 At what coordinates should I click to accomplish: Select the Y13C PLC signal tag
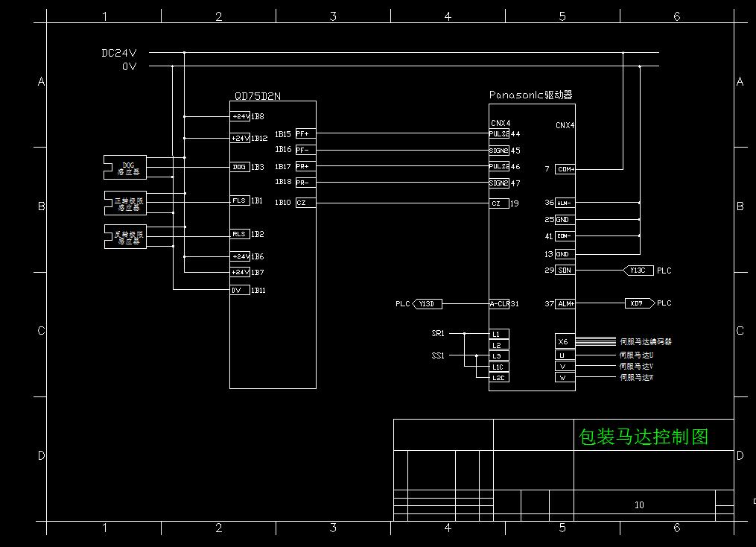pos(638,270)
